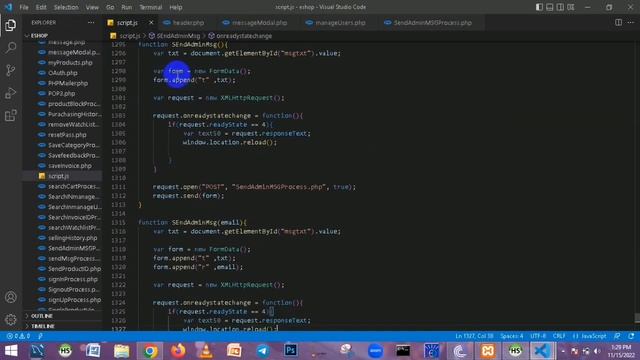Open SendProductID.php in explorer
The image size is (640, 360).
click(x=74, y=269)
